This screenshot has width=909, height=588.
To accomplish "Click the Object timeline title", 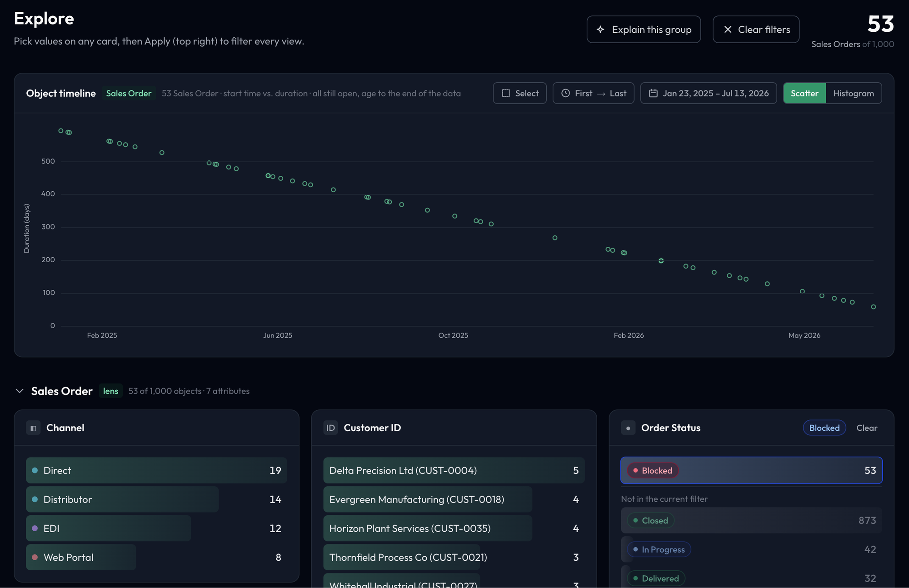I will (x=61, y=93).
